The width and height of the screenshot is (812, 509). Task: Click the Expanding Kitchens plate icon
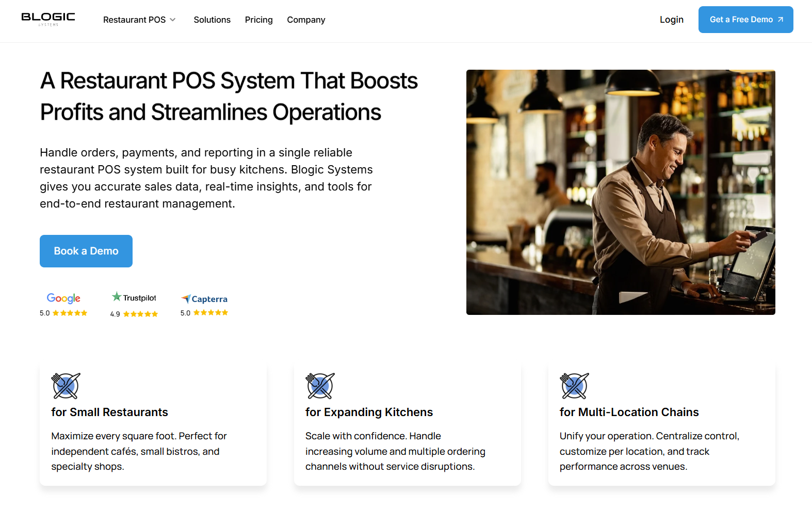(320, 386)
